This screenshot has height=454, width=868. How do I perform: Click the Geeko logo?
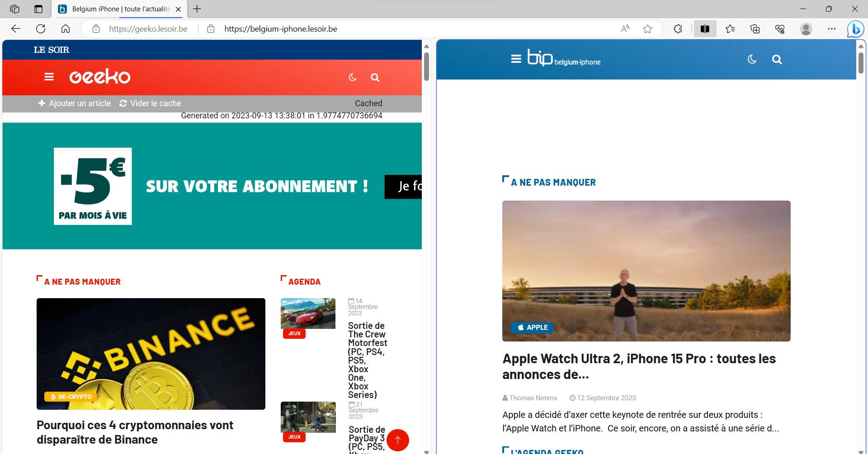100,77
